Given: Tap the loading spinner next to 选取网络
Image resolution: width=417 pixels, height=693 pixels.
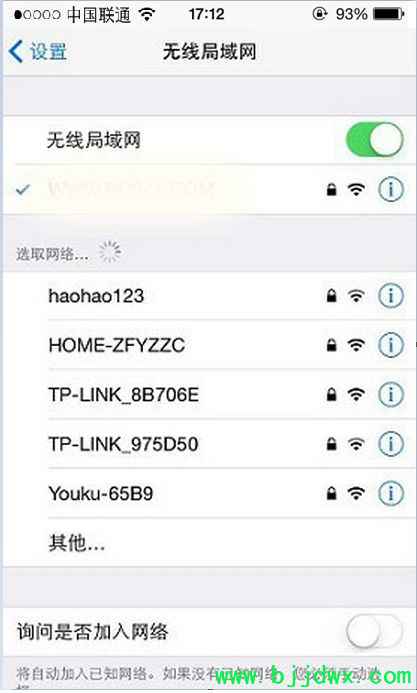Looking at the screenshot, I should point(110,252).
